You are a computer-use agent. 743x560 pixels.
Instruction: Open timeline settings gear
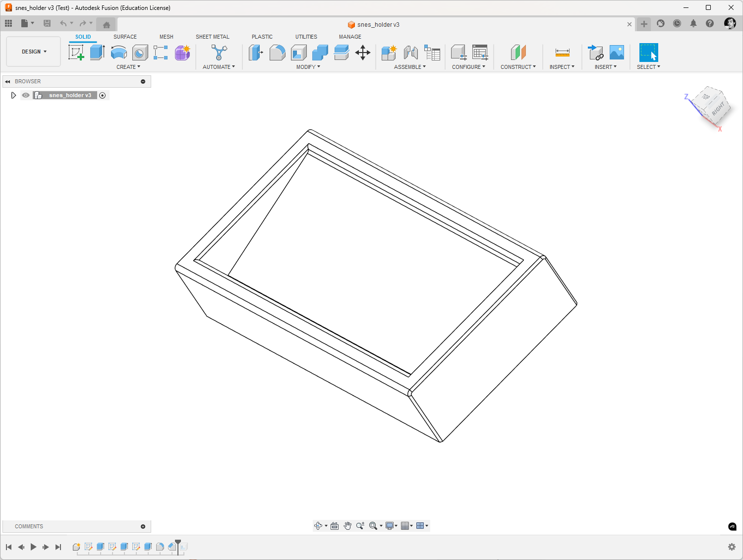(x=732, y=547)
